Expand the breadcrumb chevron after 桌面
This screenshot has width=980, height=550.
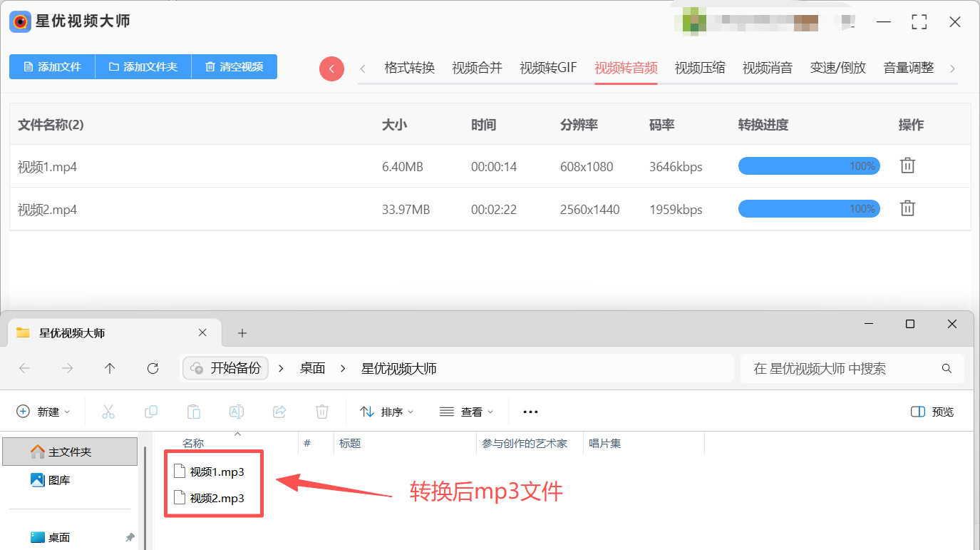point(344,369)
